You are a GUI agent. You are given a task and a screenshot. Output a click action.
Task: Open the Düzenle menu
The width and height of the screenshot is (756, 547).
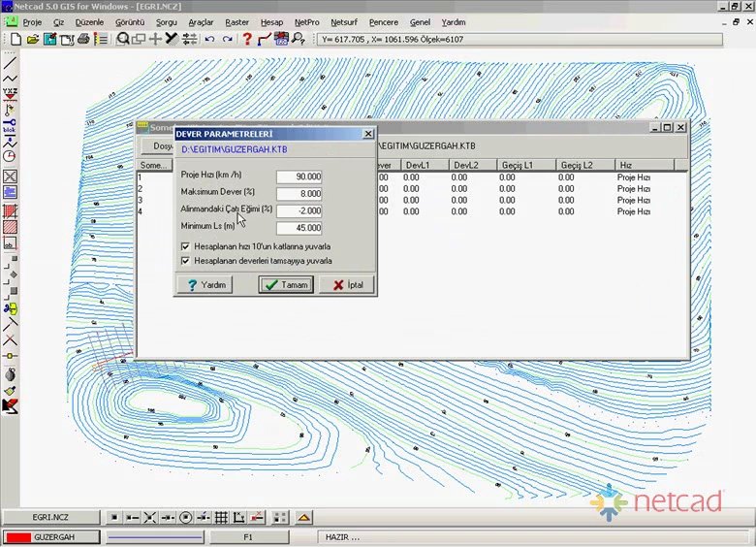(89, 22)
